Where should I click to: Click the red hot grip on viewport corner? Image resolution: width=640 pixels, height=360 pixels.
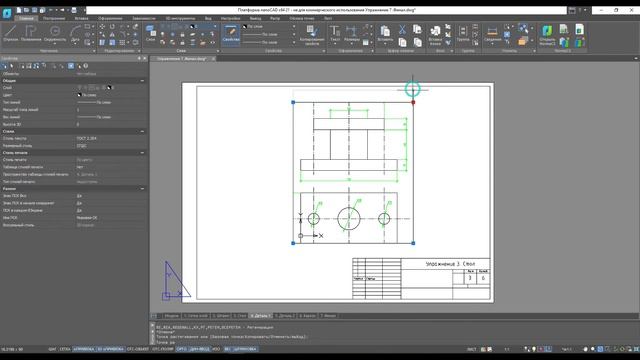[x=413, y=102]
